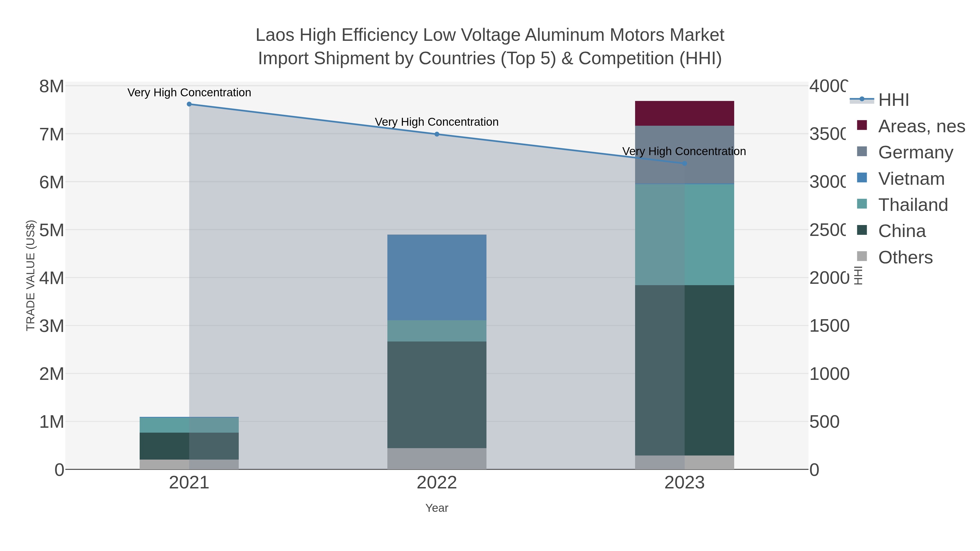Click the Germany segment of the 2023 bar
This screenshot has width=980, height=551.
tap(684, 155)
